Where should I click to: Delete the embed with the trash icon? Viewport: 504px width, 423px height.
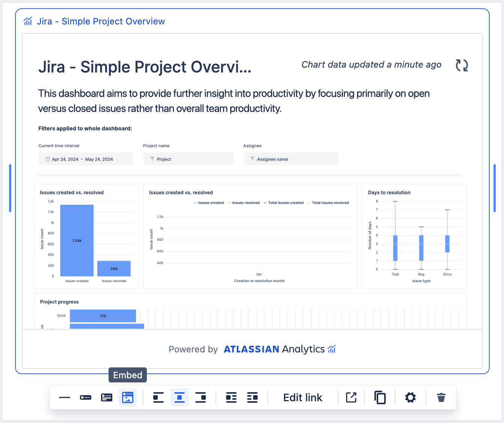click(x=441, y=397)
